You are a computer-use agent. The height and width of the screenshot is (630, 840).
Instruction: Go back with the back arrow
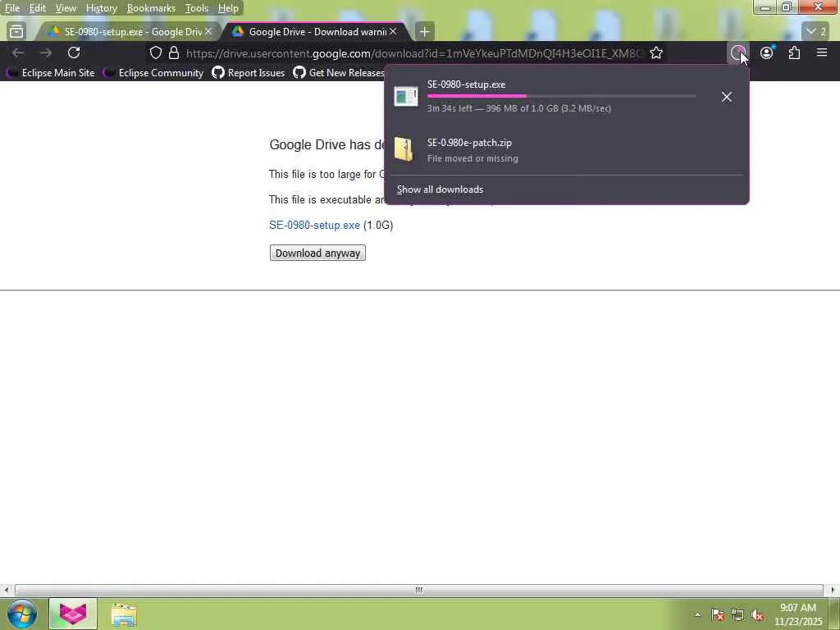pyautogui.click(x=18, y=52)
